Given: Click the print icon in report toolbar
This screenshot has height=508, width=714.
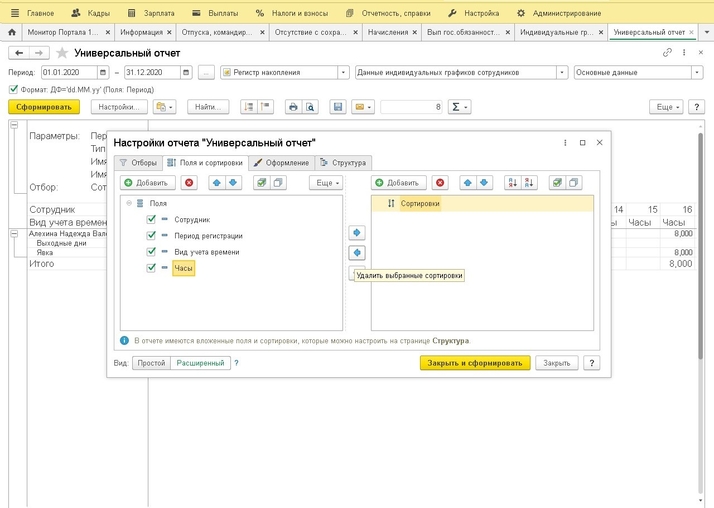Looking at the screenshot, I should (x=293, y=107).
